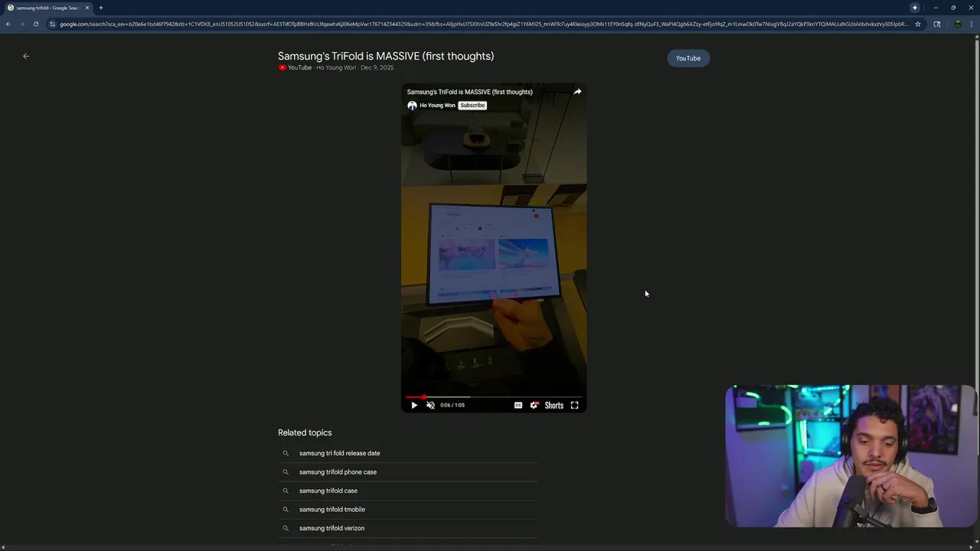
Task: Search samsung trifold phone case
Action: (338, 472)
